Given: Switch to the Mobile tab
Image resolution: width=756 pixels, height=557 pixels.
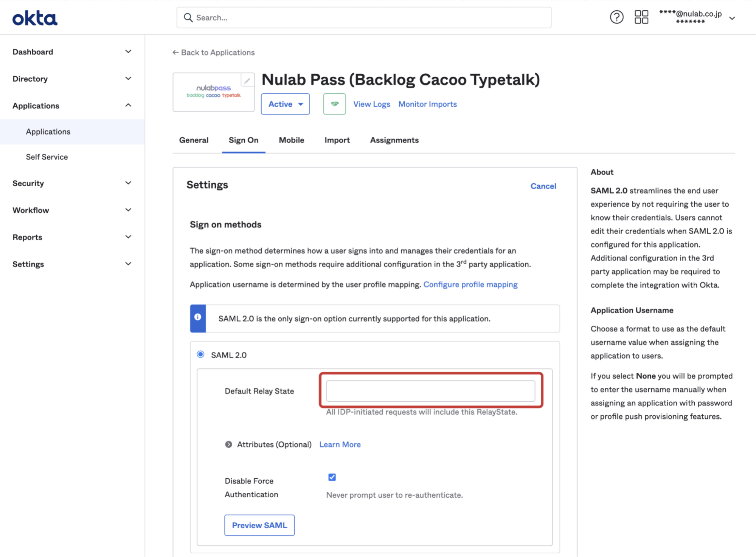Looking at the screenshot, I should [291, 140].
